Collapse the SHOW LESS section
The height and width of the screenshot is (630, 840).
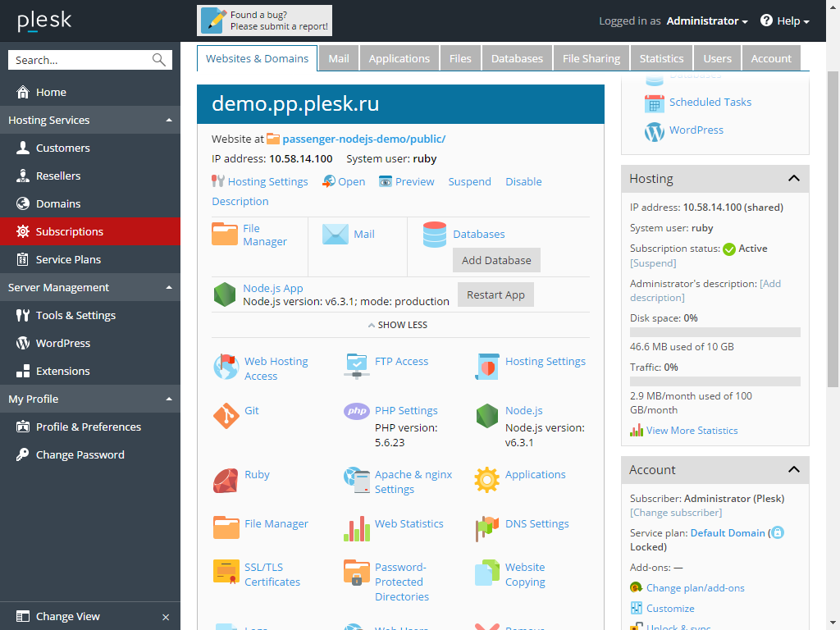pos(397,324)
